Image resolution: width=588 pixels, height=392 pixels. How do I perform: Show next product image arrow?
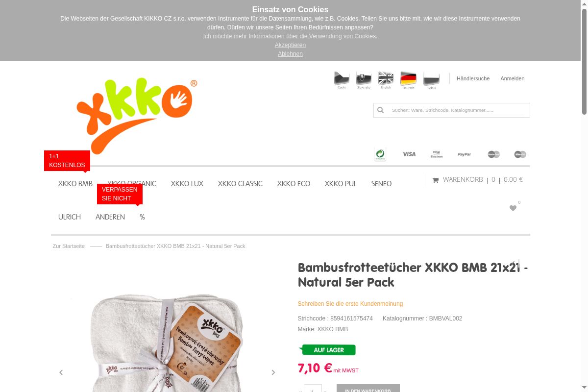click(273, 372)
